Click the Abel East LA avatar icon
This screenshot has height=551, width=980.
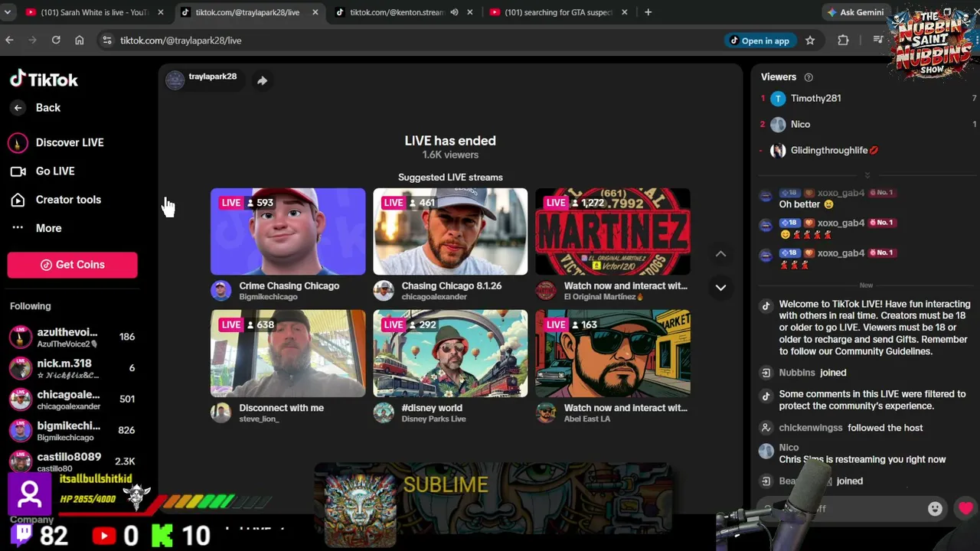pyautogui.click(x=545, y=413)
